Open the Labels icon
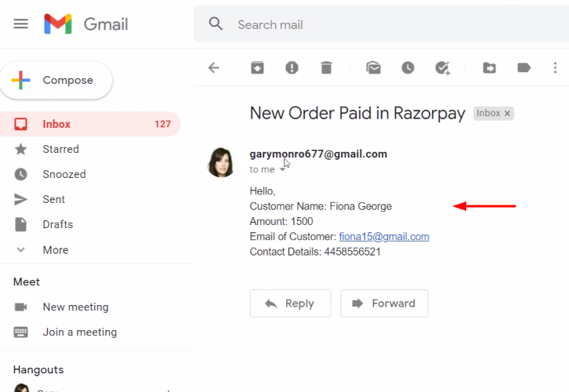 coord(524,68)
